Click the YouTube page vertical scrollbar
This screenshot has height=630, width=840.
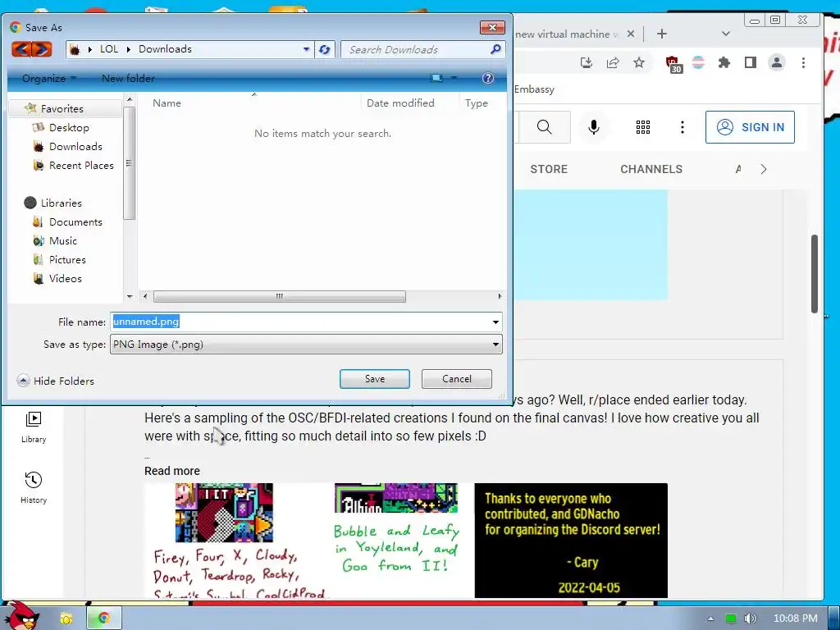coord(815,274)
